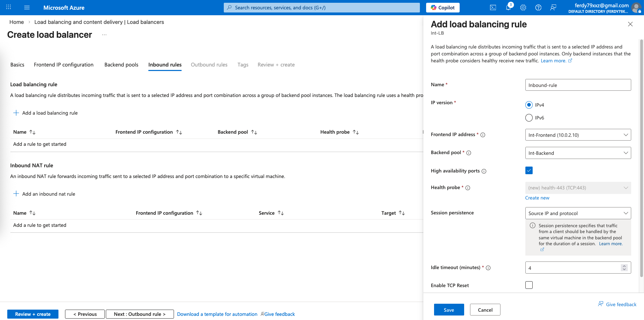Expand the Session persistence dropdown

(578, 213)
